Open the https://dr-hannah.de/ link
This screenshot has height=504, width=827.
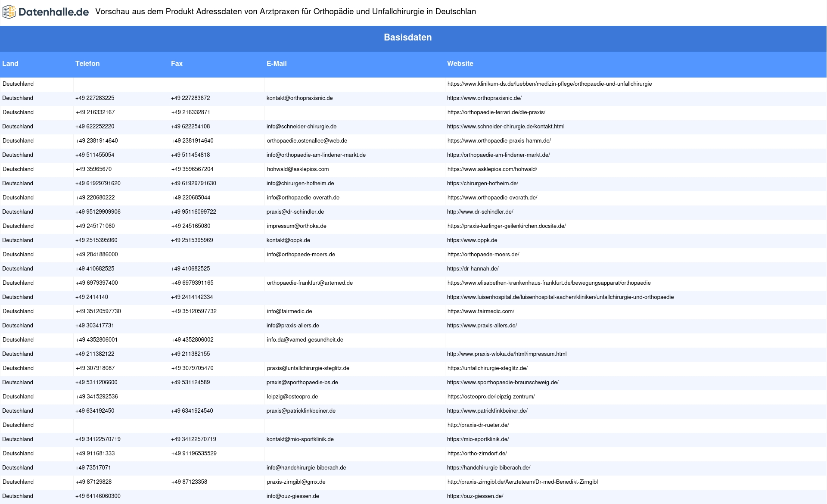click(x=473, y=269)
